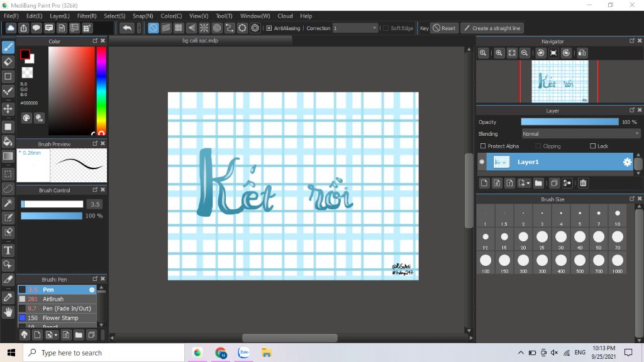Open Pen brush settings gear
The image size is (644, 362).
coord(92,290)
